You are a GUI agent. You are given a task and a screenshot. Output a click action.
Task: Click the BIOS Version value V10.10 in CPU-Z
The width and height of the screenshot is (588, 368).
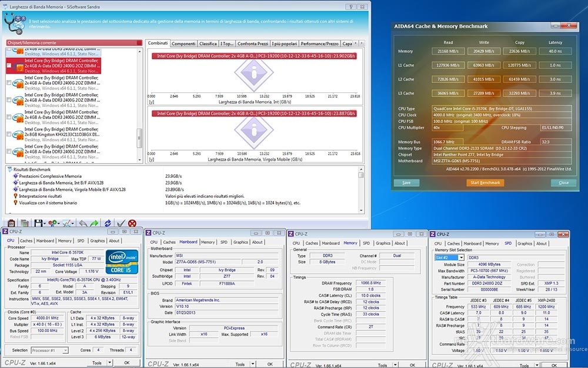(x=227, y=306)
